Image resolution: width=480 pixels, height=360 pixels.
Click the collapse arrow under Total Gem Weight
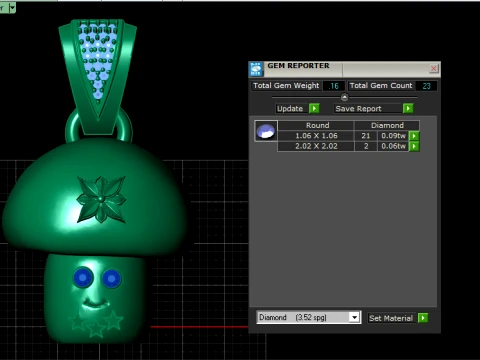(x=344, y=97)
